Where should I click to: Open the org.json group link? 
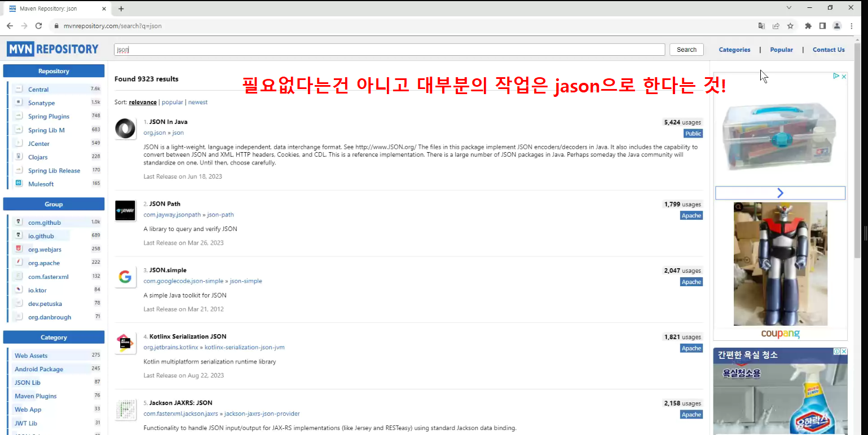click(x=155, y=133)
